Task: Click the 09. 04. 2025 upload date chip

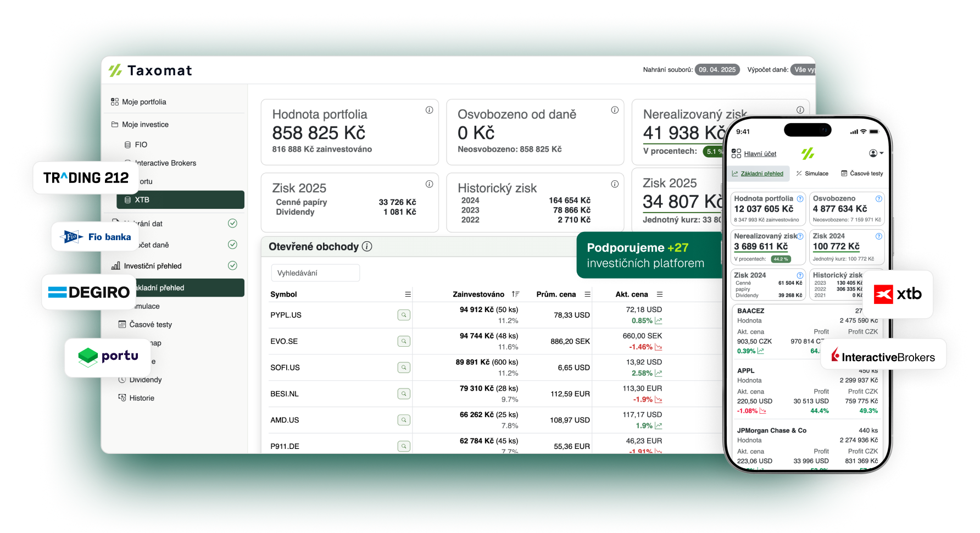Action: coord(717,69)
